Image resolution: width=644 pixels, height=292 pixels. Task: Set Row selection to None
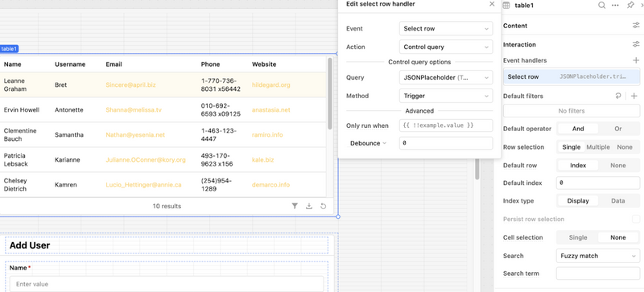[x=625, y=147]
